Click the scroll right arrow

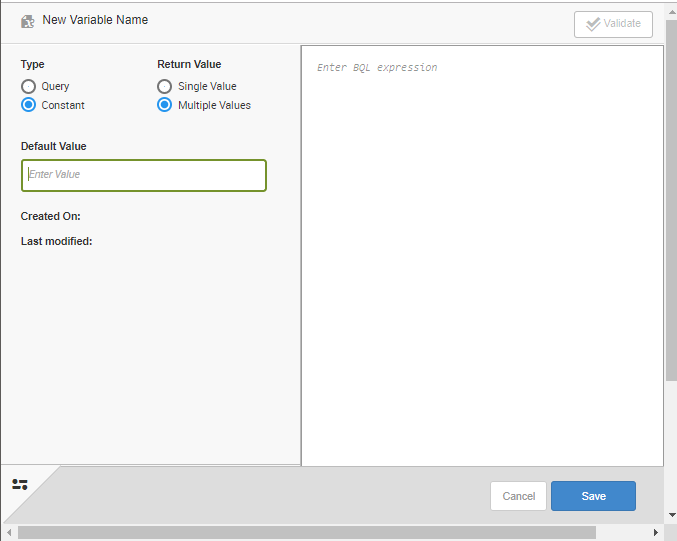pos(655,533)
